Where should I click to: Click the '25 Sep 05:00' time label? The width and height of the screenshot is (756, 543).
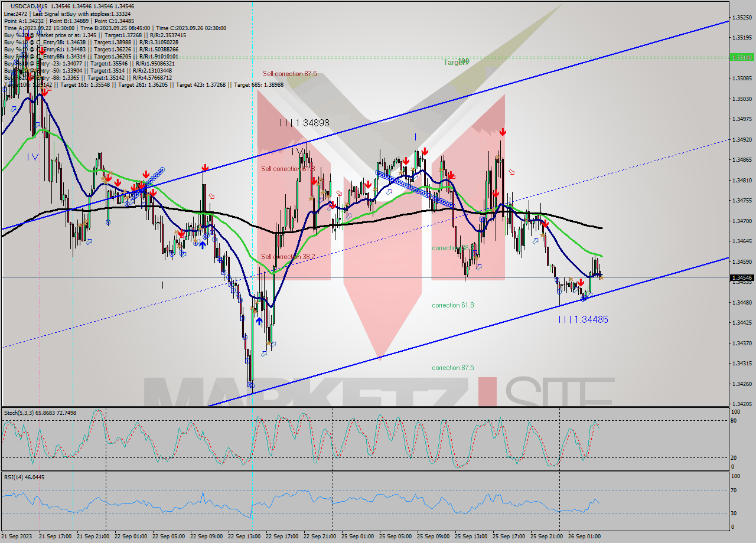pyautogui.click(x=396, y=537)
